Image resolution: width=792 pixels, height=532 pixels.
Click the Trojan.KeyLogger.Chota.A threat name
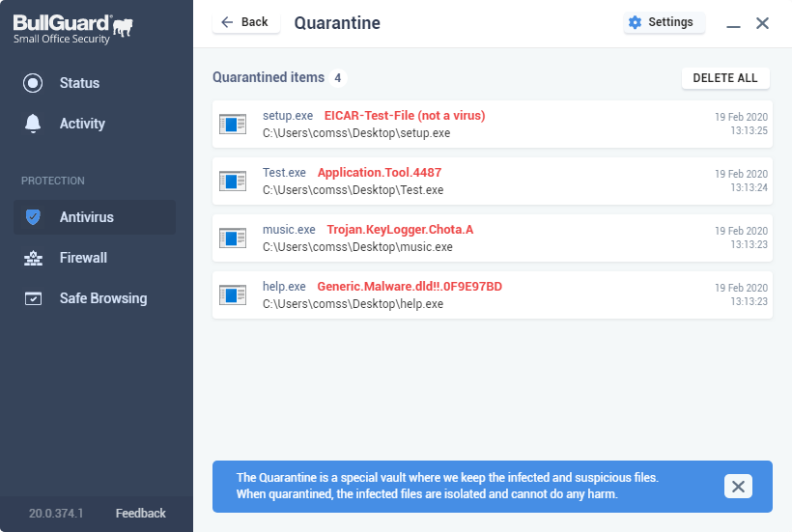point(400,230)
